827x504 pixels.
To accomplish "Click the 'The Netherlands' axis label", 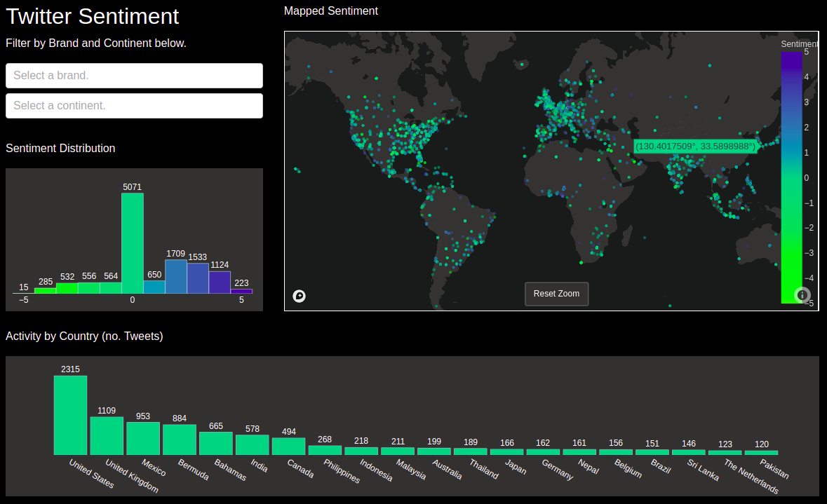I will click(751, 476).
